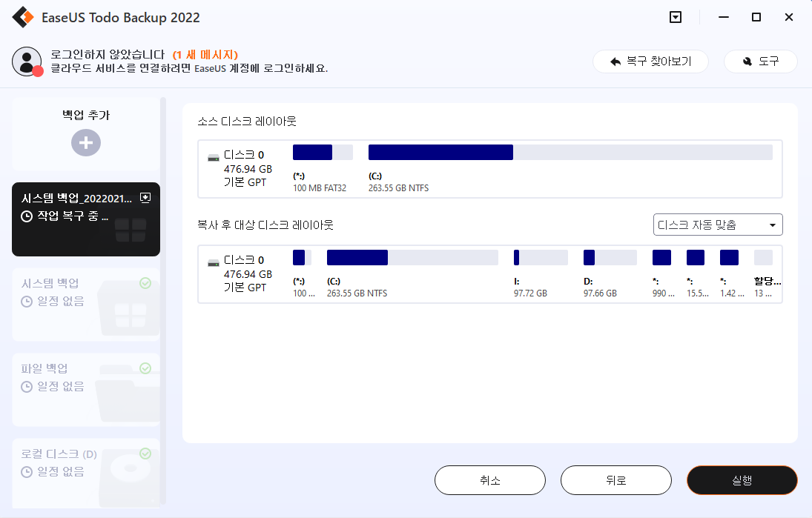Click the EaseUS logo icon

tap(23, 17)
